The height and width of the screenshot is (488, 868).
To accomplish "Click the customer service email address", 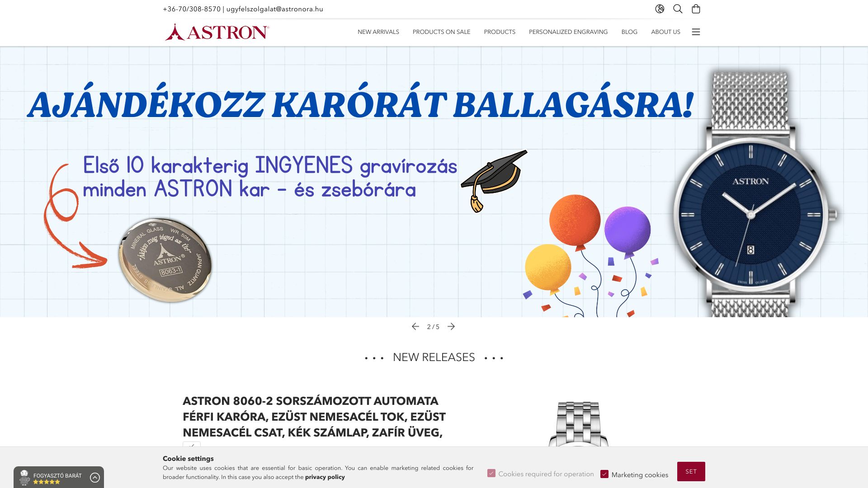I will pyautogui.click(x=274, y=9).
